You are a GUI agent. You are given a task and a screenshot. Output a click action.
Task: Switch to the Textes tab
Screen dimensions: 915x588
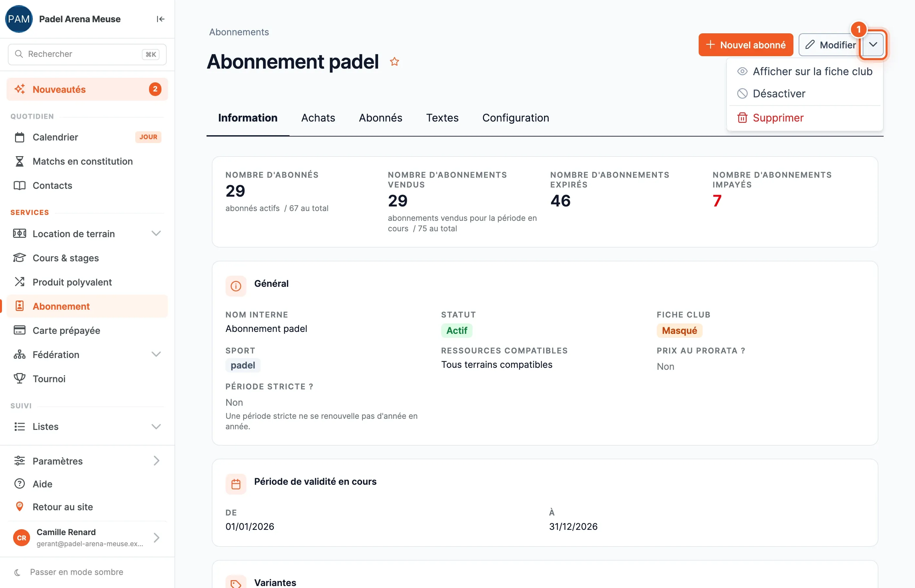(442, 118)
